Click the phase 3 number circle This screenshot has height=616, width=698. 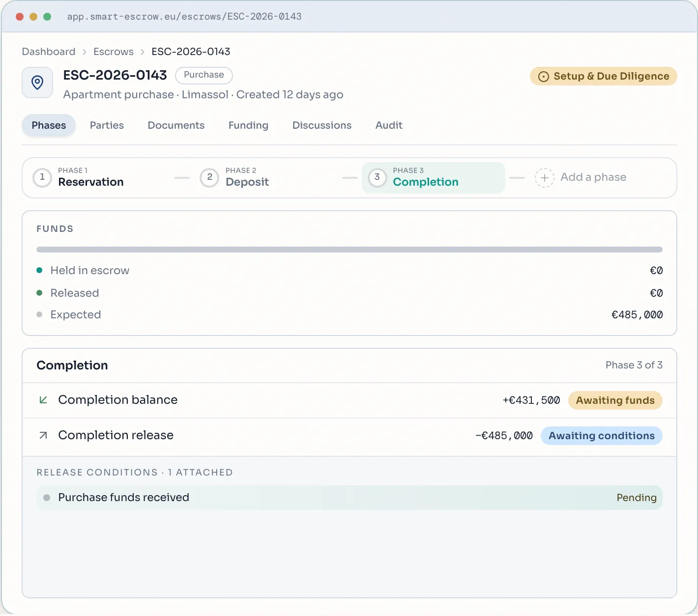pyautogui.click(x=378, y=177)
